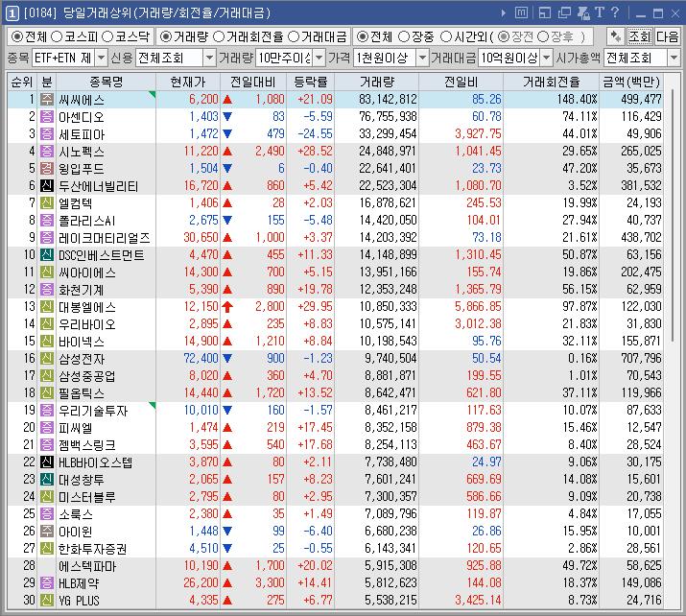Click the red up triangle in the 에스텍파마 row
This screenshot has height=616, width=686.
(x=227, y=566)
